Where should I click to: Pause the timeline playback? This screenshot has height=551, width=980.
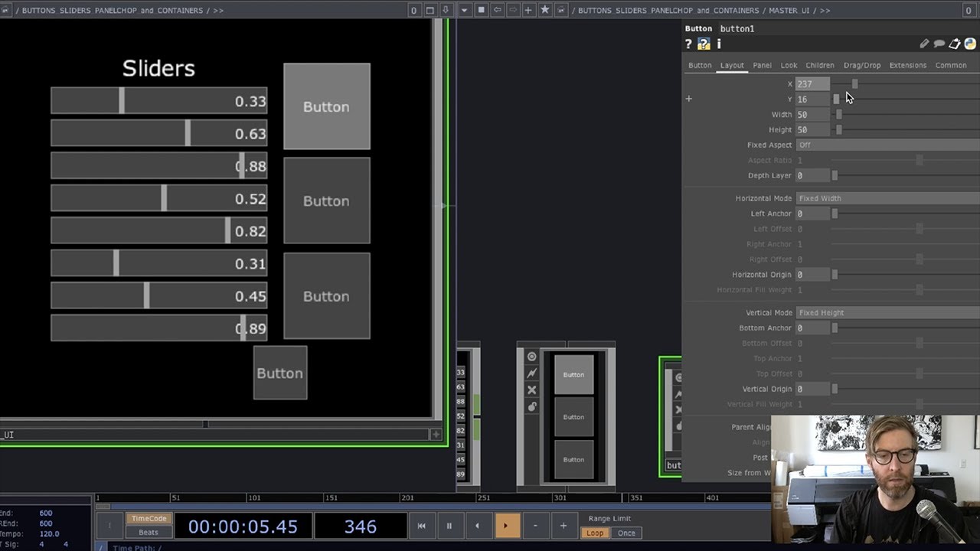[x=449, y=526]
